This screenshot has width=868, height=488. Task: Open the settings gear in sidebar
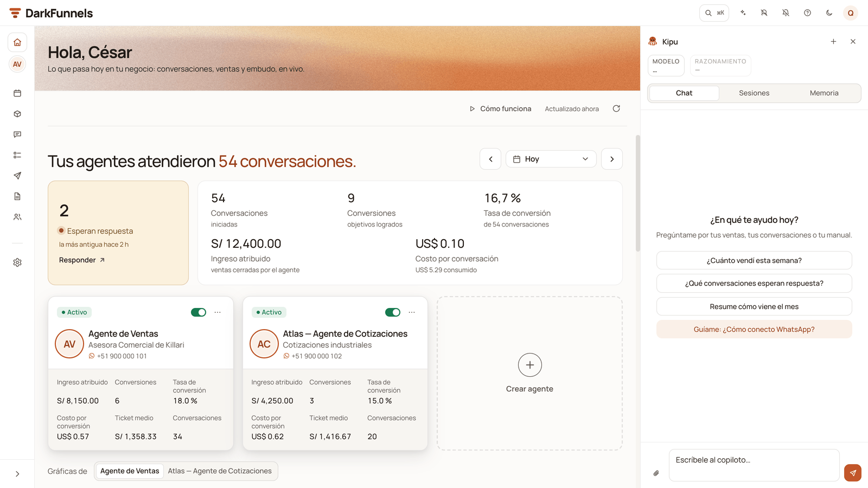pyautogui.click(x=17, y=262)
